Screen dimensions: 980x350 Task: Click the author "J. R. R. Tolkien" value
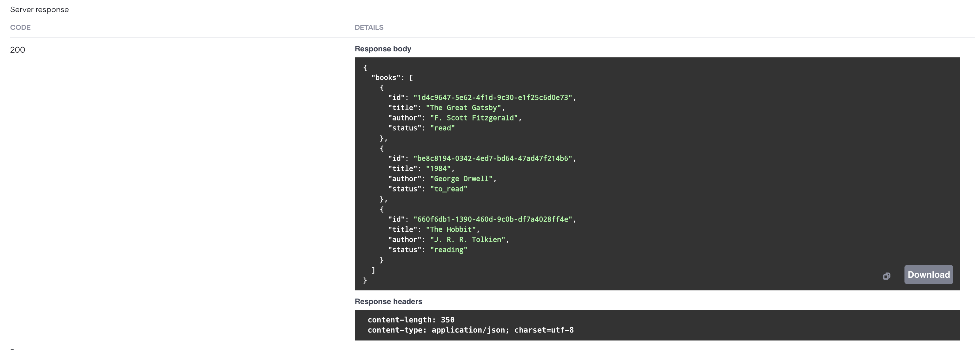click(x=469, y=239)
